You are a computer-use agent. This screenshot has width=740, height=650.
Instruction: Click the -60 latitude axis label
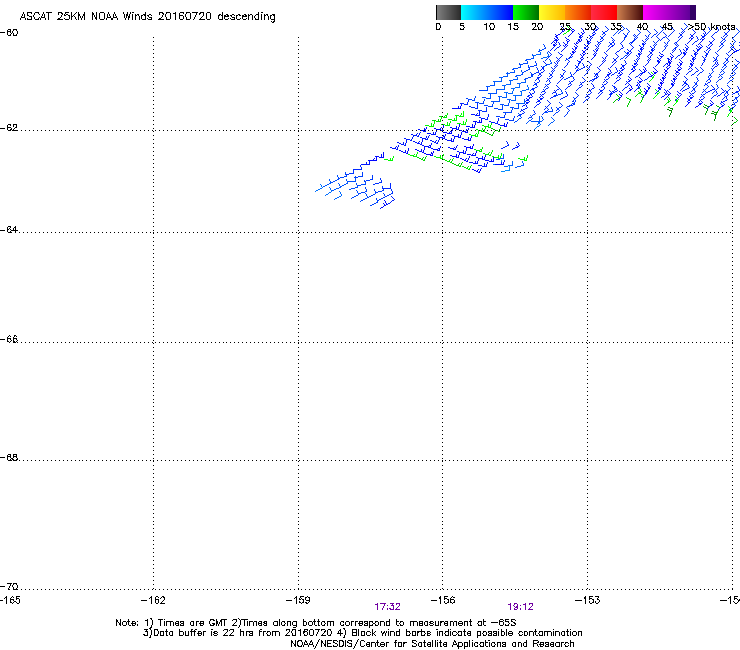(9, 33)
